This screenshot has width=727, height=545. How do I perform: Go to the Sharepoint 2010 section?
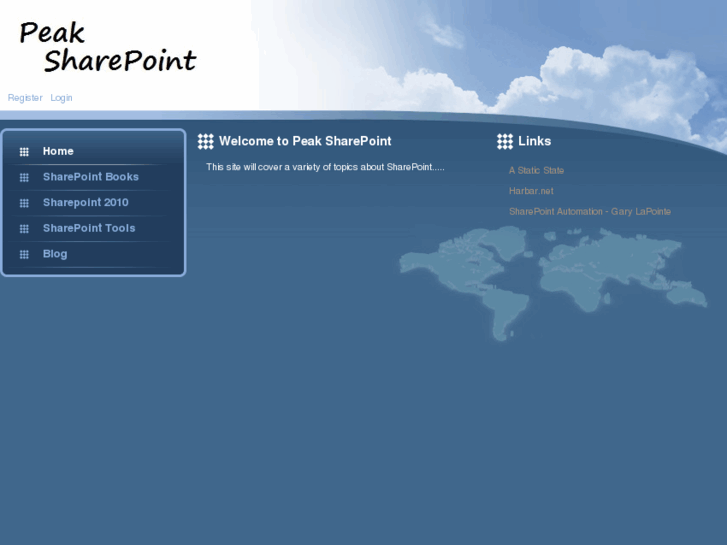pos(86,202)
